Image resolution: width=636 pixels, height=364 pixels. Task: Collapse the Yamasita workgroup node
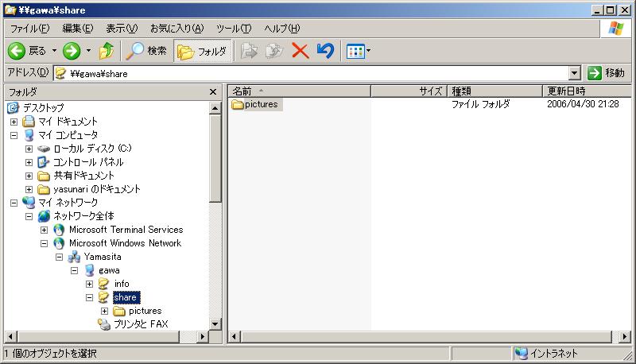tap(59, 257)
